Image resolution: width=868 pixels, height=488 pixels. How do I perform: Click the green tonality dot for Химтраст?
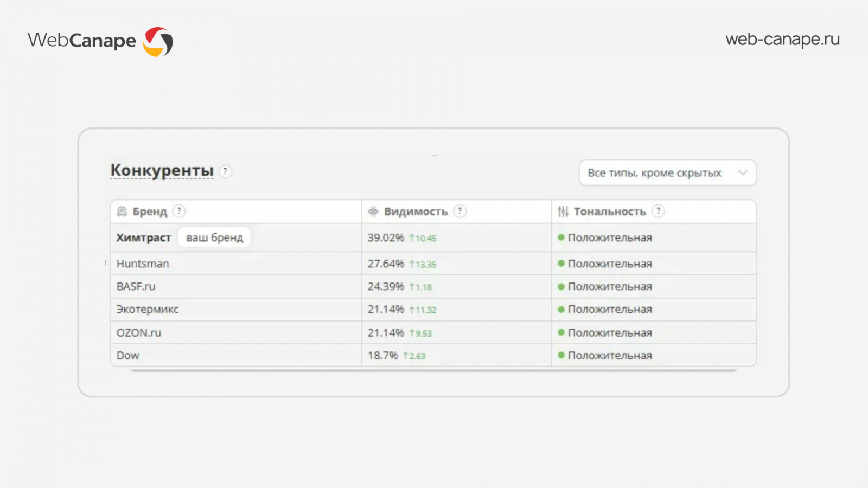[x=561, y=237]
